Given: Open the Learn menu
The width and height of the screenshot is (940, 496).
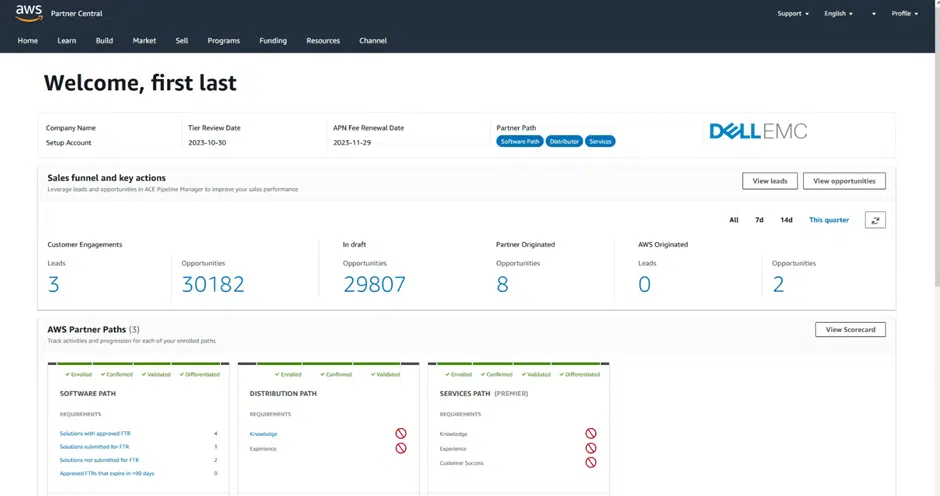Looking at the screenshot, I should pos(67,41).
